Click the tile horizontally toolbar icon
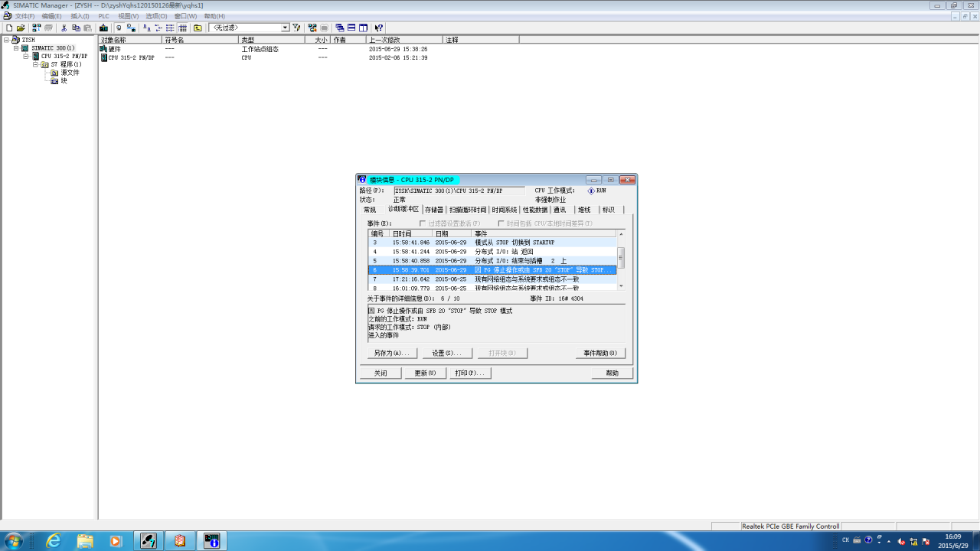 pos(351,28)
